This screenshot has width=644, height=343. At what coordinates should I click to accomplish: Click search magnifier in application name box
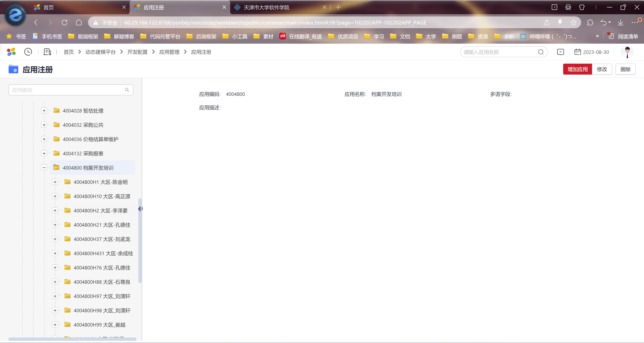click(x=541, y=52)
